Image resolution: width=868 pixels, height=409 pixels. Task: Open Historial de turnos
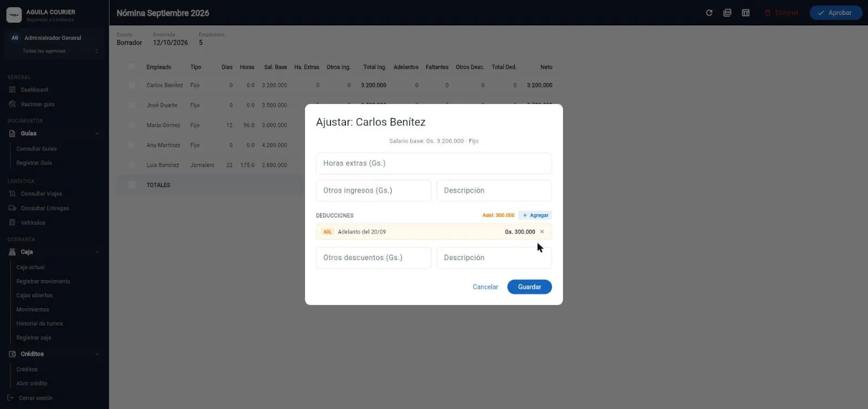point(39,323)
